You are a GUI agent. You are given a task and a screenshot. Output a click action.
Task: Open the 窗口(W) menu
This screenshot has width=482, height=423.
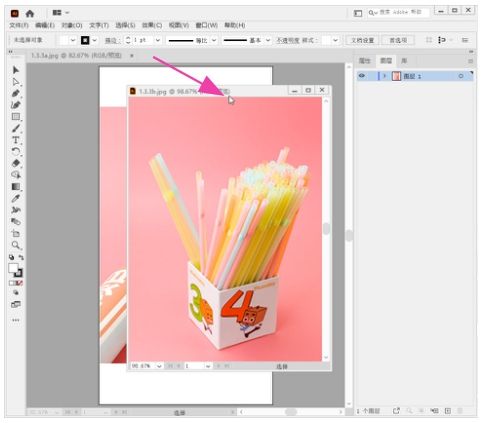tap(206, 25)
